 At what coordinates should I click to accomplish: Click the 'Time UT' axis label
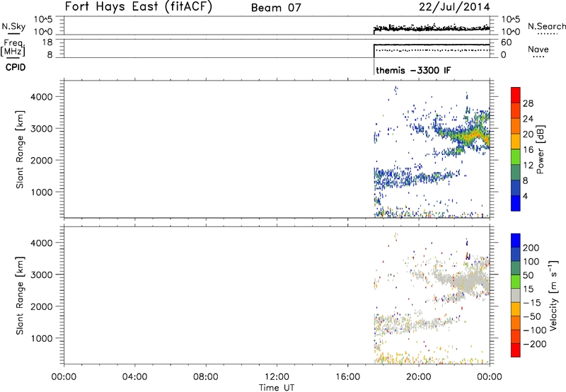tap(277, 388)
